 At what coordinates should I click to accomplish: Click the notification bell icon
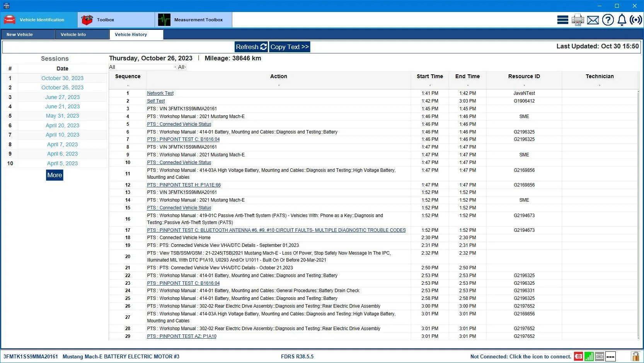click(622, 20)
